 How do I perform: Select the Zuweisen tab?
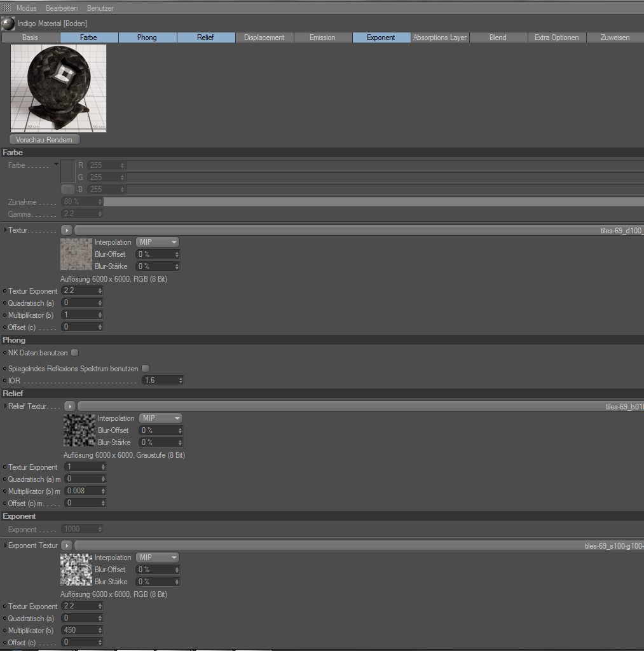pyautogui.click(x=615, y=38)
